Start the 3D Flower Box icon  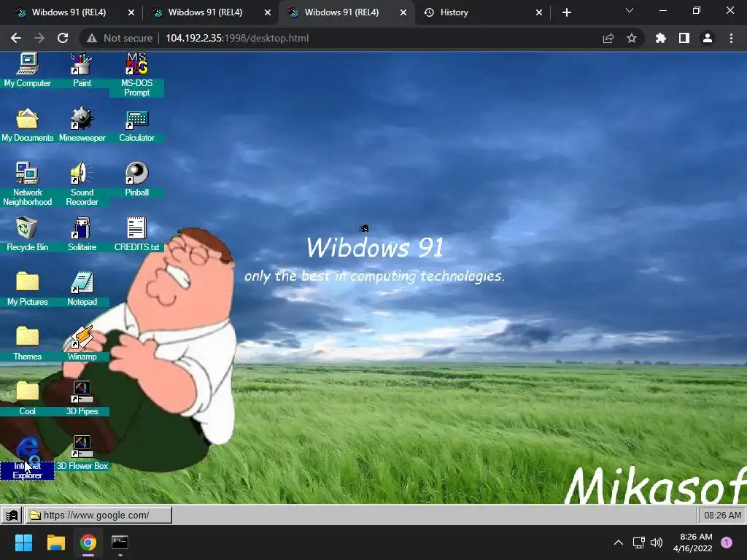tap(82, 454)
